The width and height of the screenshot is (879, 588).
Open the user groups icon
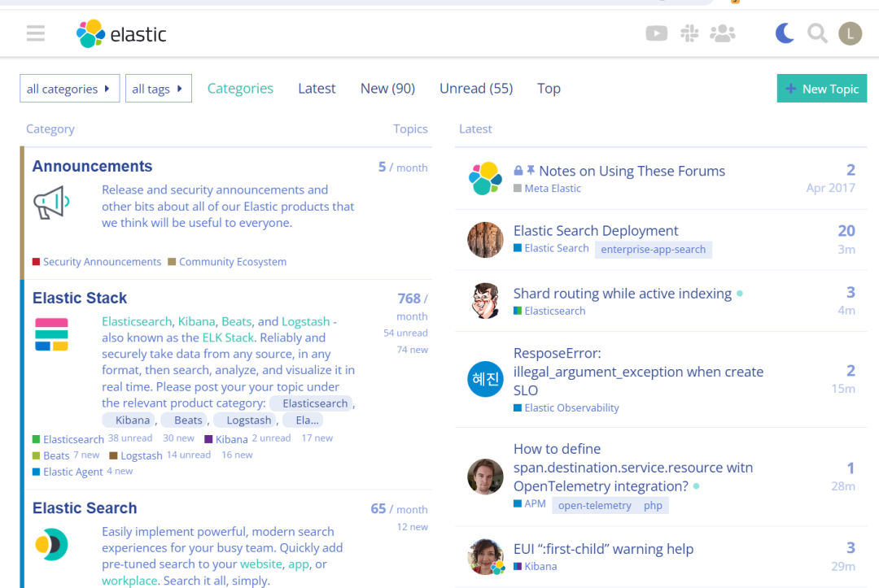point(723,33)
